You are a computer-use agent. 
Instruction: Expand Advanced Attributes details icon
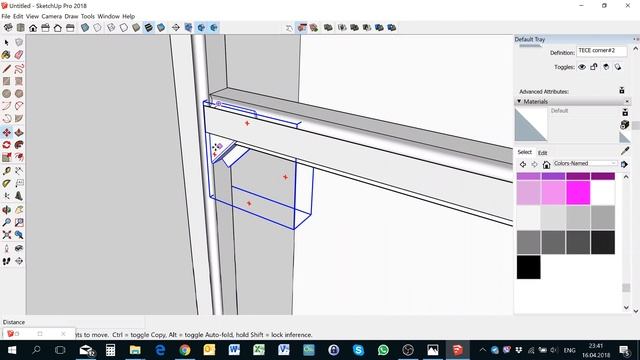pyautogui.click(x=622, y=91)
